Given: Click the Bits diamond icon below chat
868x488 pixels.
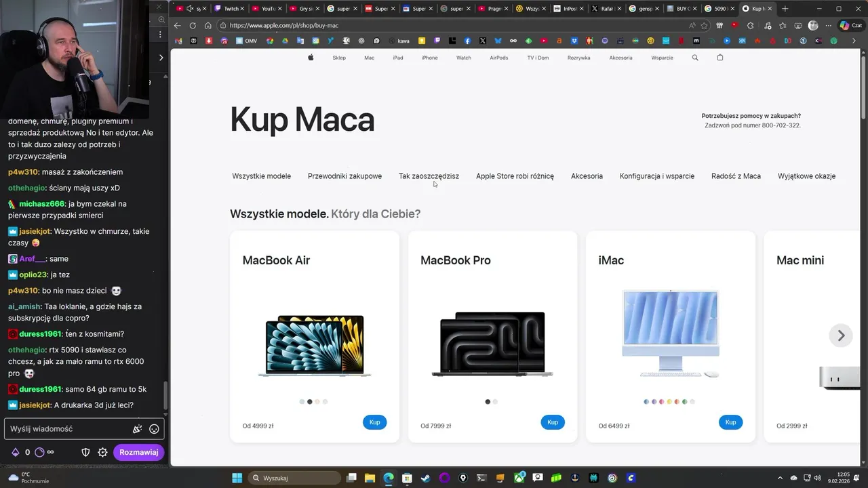Looking at the screenshot, I should [x=15, y=452].
